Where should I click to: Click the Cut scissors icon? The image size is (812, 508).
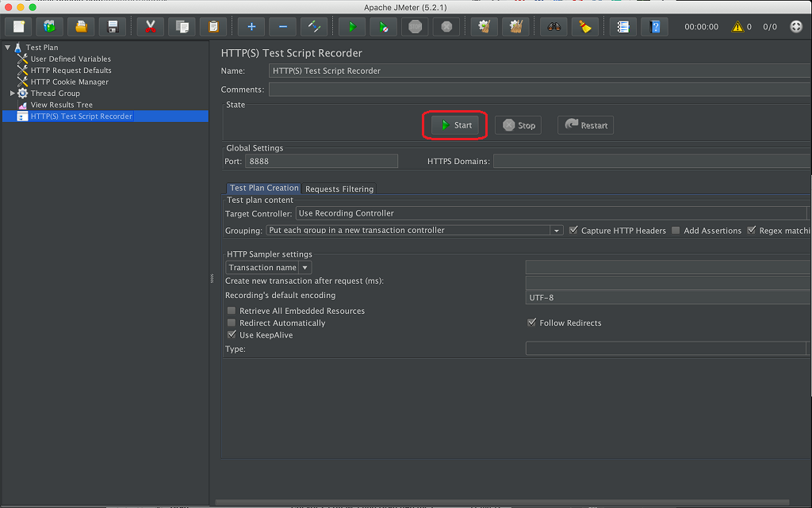150,27
